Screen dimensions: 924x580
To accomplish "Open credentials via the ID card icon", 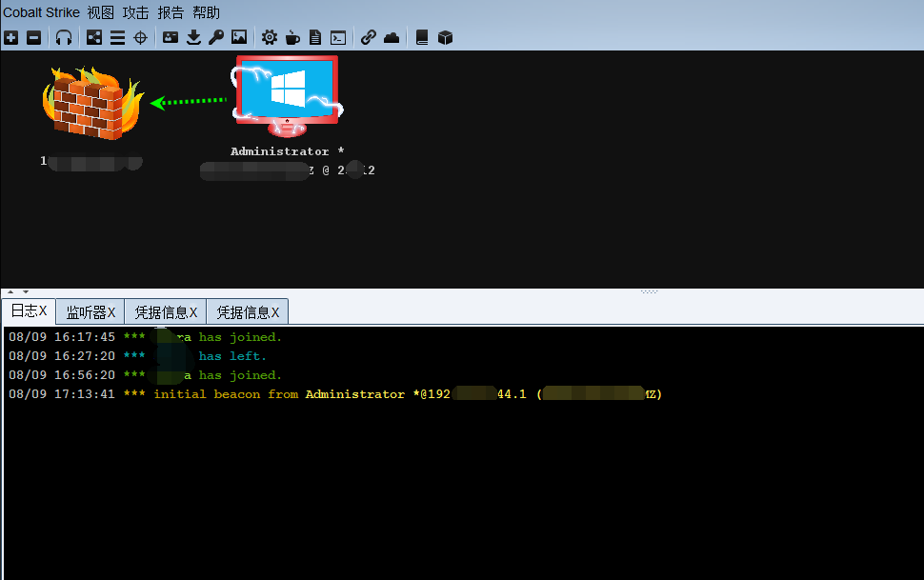I will [171, 38].
